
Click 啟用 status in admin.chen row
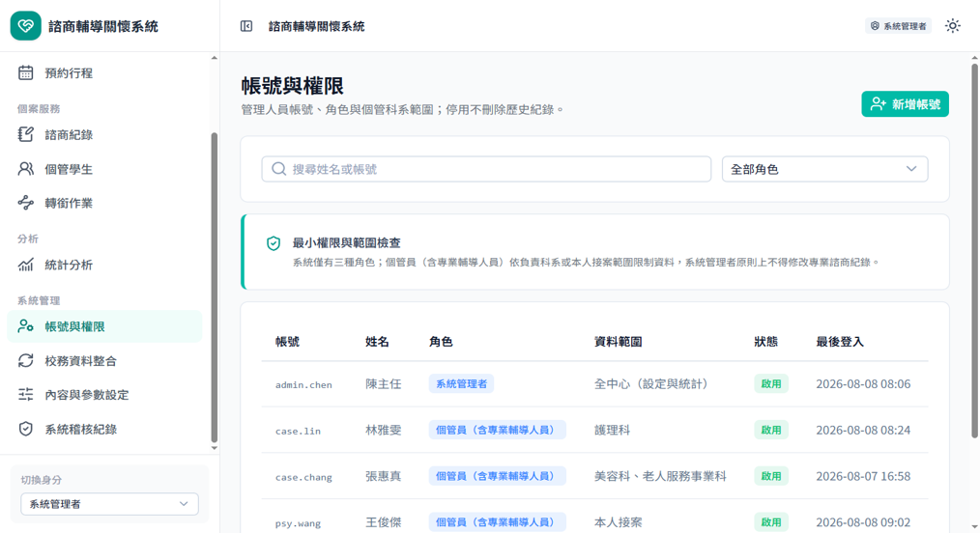tap(770, 384)
